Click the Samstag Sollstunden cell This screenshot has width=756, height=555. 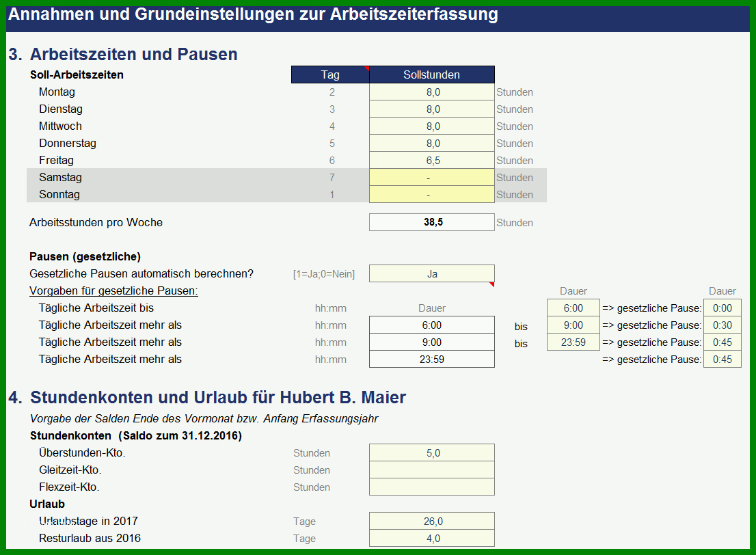pyautogui.click(x=431, y=178)
